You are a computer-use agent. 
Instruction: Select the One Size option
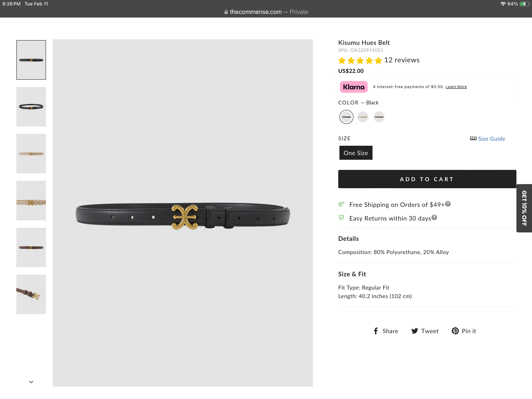[356, 153]
